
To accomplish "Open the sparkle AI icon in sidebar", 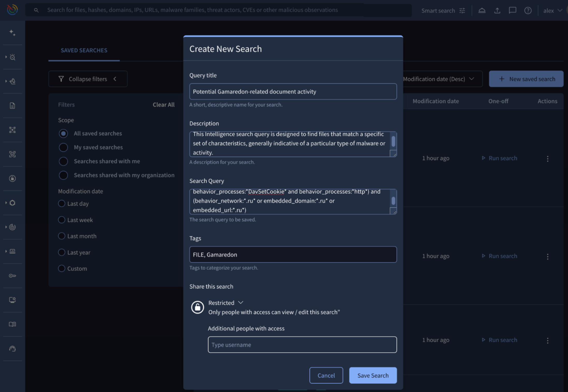I will (12, 33).
